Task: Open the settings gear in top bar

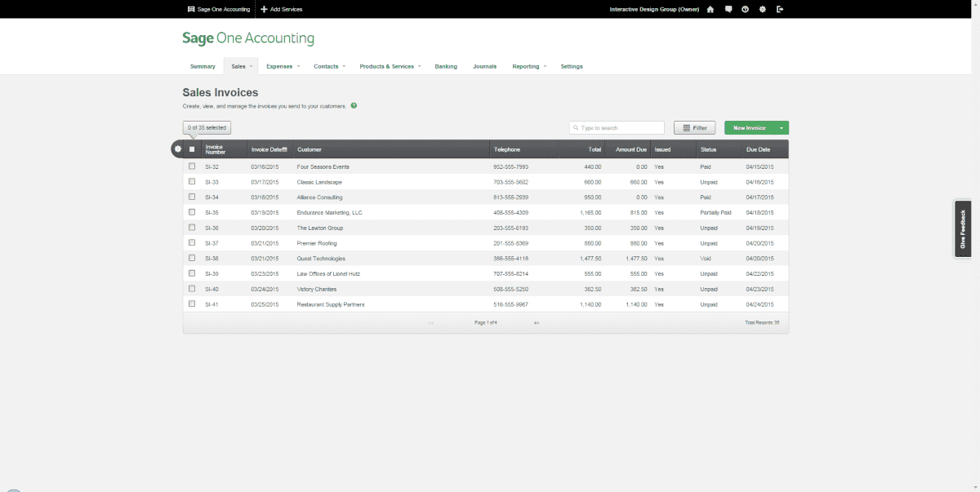Action: (x=763, y=9)
